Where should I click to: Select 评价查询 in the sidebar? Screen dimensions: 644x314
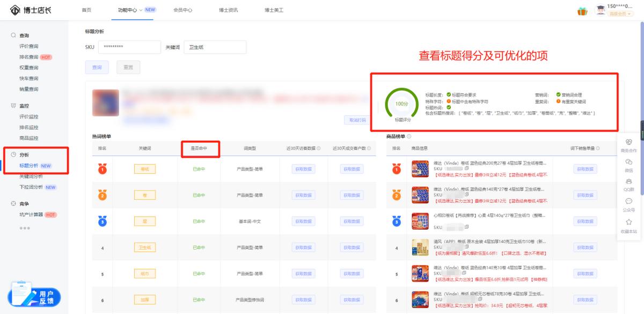click(x=29, y=46)
